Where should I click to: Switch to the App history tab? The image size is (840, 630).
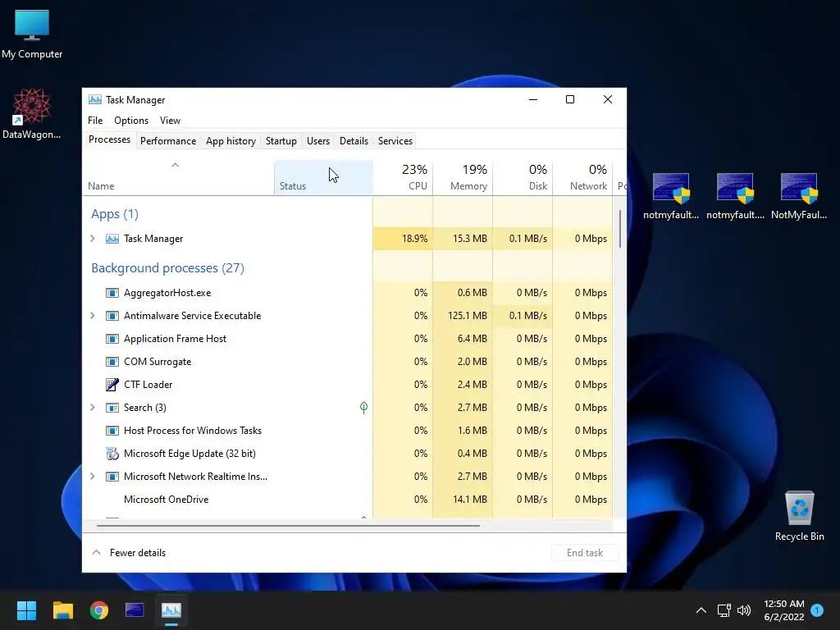click(231, 141)
